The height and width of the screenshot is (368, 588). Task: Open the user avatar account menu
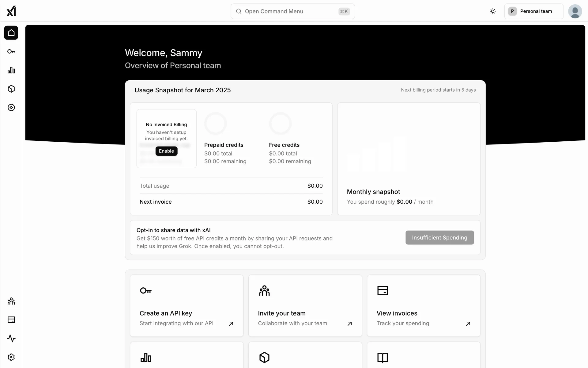(x=575, y=11)
